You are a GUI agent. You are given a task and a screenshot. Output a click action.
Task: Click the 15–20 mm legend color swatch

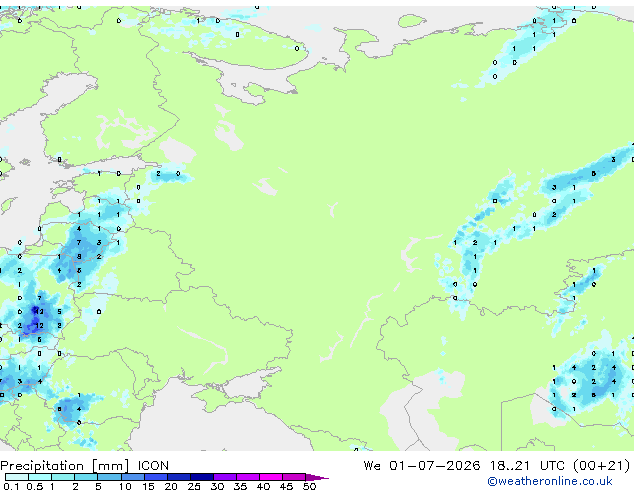click(x=155, y=477)
